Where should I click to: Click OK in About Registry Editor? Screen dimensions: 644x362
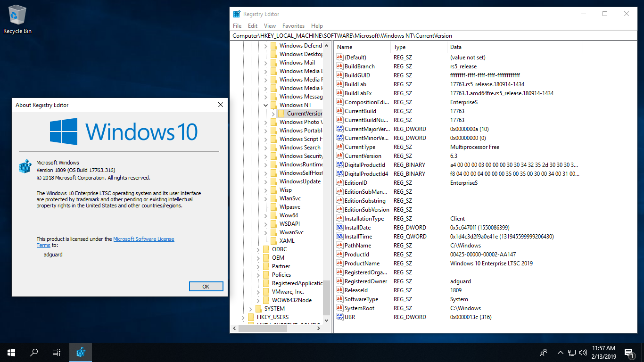pos(206,286)
